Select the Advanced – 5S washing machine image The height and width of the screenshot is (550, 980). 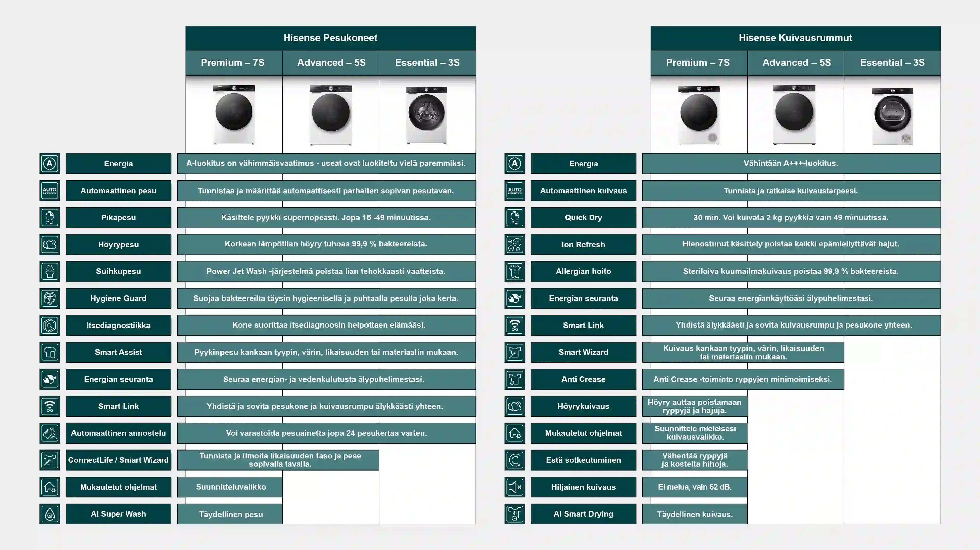(330, 115)
